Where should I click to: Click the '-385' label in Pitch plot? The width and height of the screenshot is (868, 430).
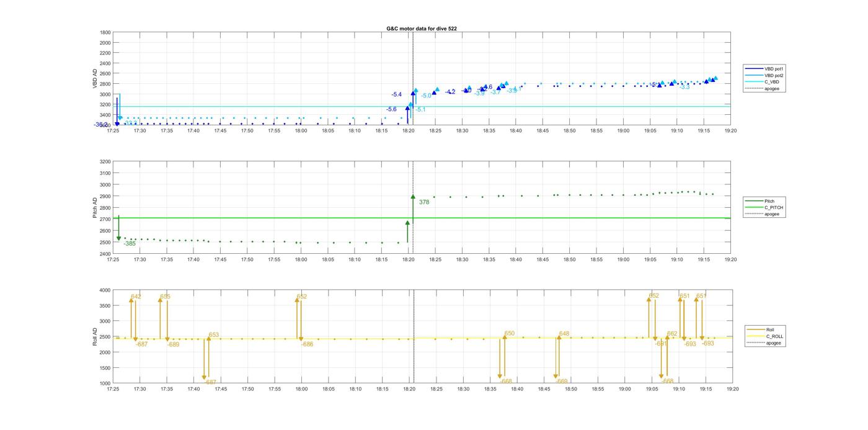click(130, 244)
